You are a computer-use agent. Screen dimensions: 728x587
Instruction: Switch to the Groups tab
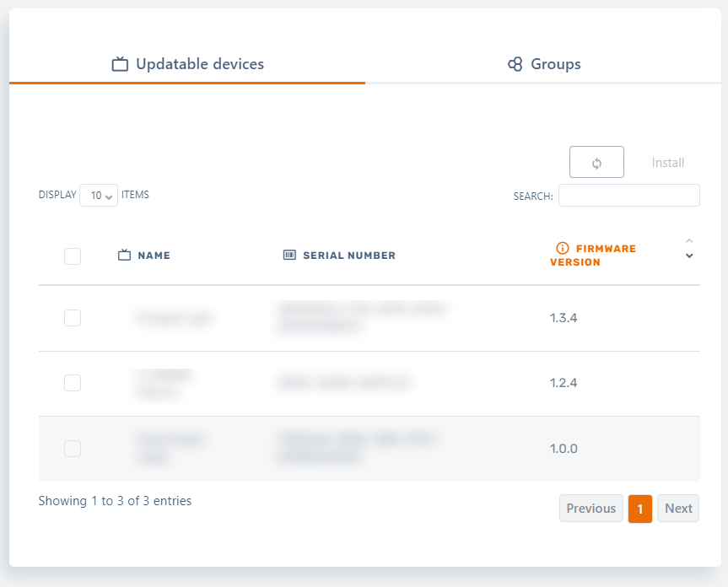(x=544, y=64)
